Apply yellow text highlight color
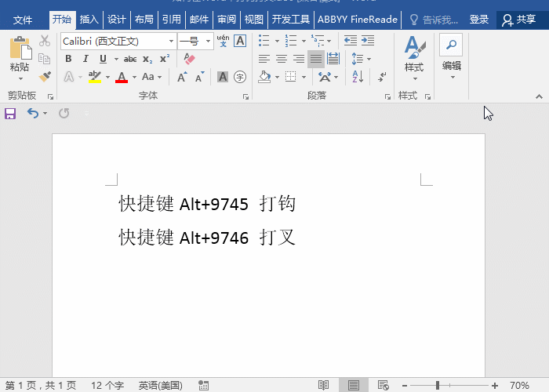 95,77
